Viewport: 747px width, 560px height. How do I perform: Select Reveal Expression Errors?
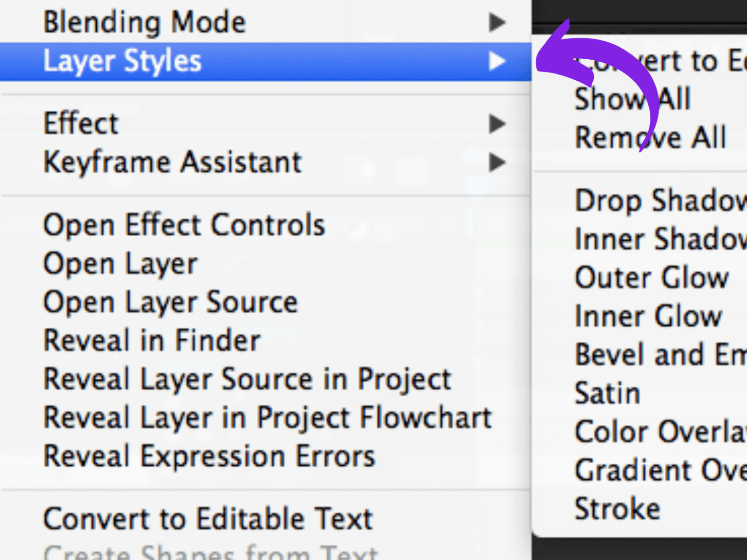tap(208, 456)
